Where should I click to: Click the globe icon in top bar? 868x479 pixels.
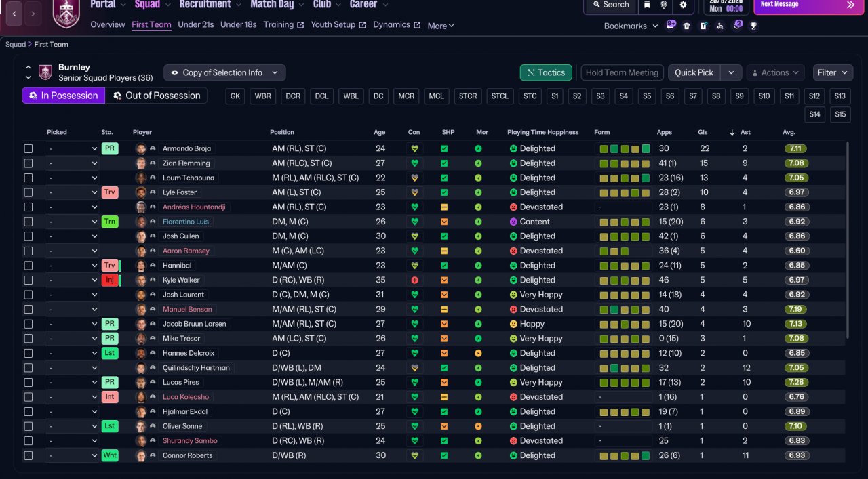(x=665, y=5)
